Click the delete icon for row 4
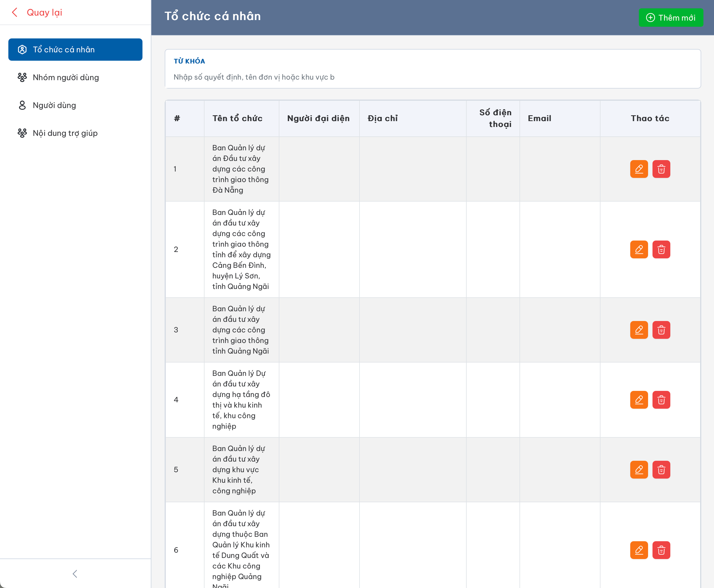Viewport: 714px width, 588px height. coord(661,400)
